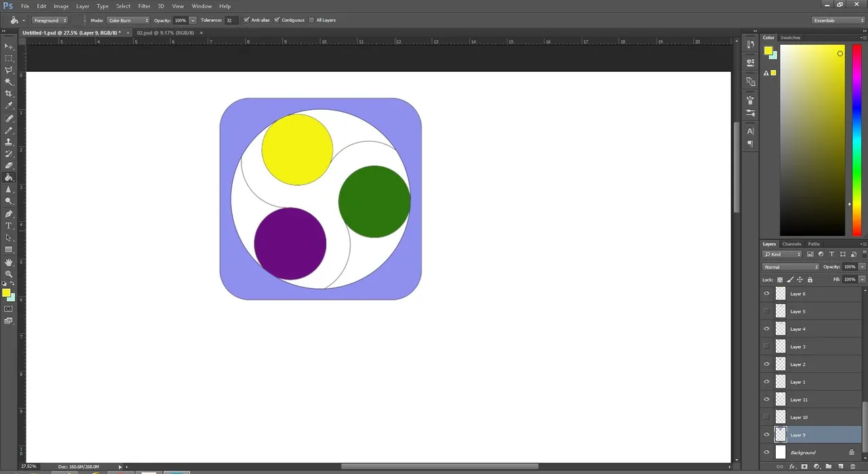Select the Rectangle shape tool

(9, 250)
